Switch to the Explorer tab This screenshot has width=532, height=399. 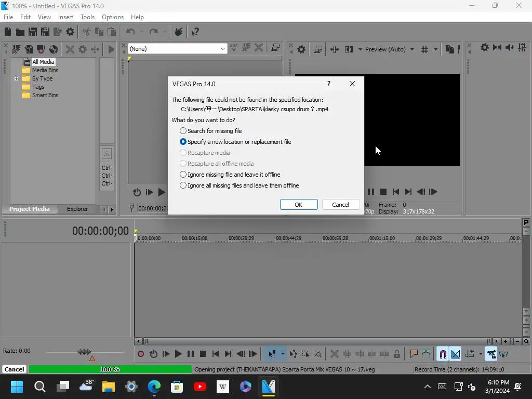click(x=77, y=209)
